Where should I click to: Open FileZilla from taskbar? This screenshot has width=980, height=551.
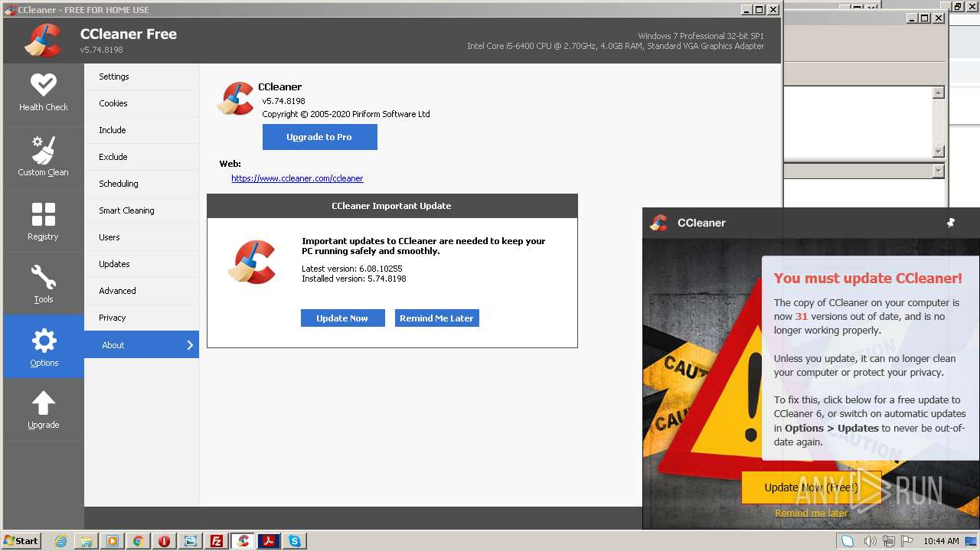pyautogui.click(x=217, y=541)
